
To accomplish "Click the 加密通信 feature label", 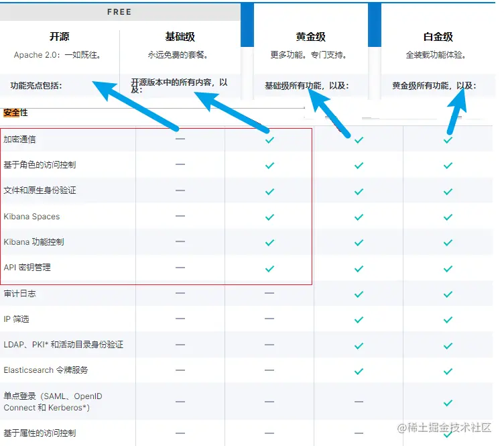I will 19,140.
